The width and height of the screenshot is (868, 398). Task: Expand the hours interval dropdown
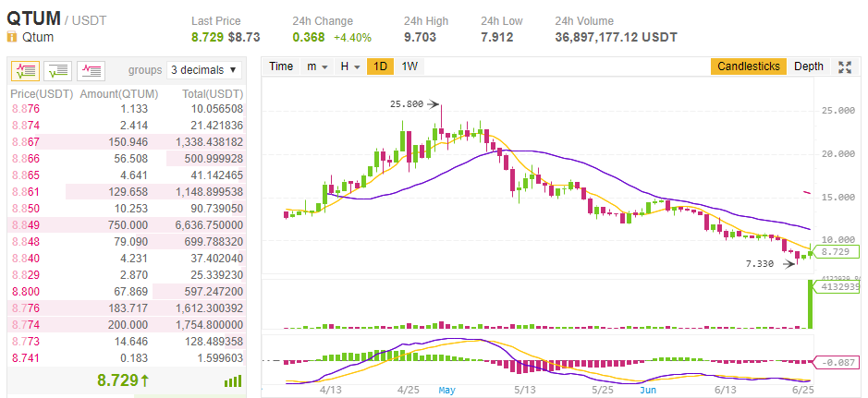coord(349,66)
